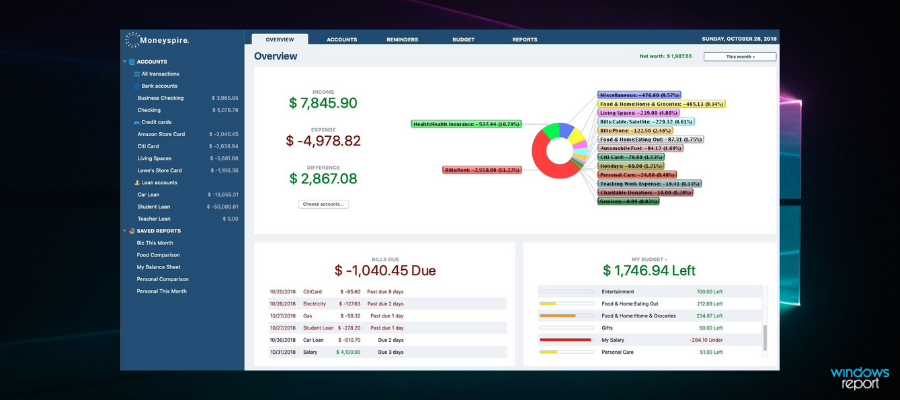Select the Car Loan bill due row
The width and height of the screenshot is (900, 400).
[x=387, y=340]
